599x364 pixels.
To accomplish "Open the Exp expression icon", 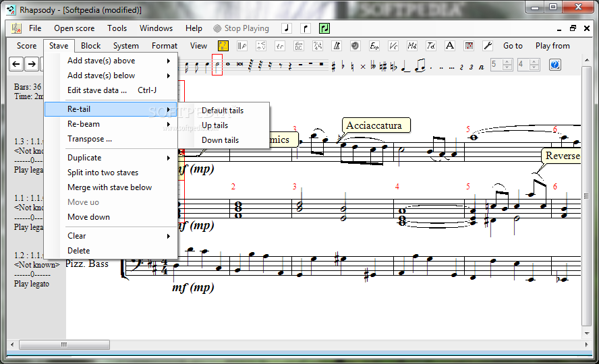I will tap(374, 46).
